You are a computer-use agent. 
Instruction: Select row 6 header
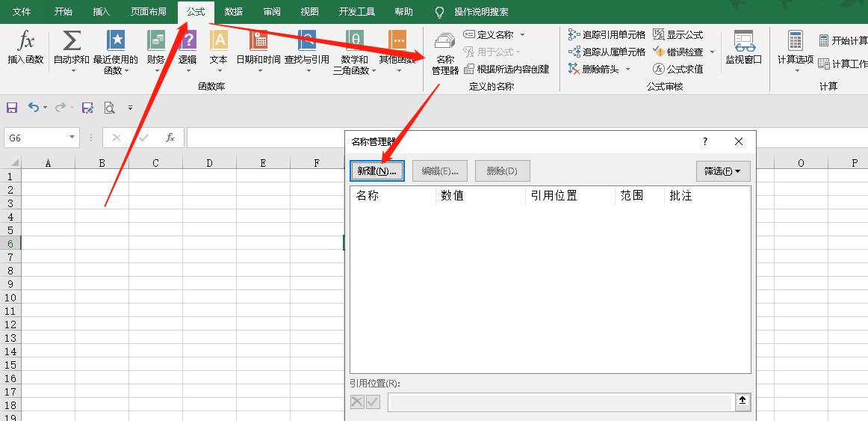10,244
